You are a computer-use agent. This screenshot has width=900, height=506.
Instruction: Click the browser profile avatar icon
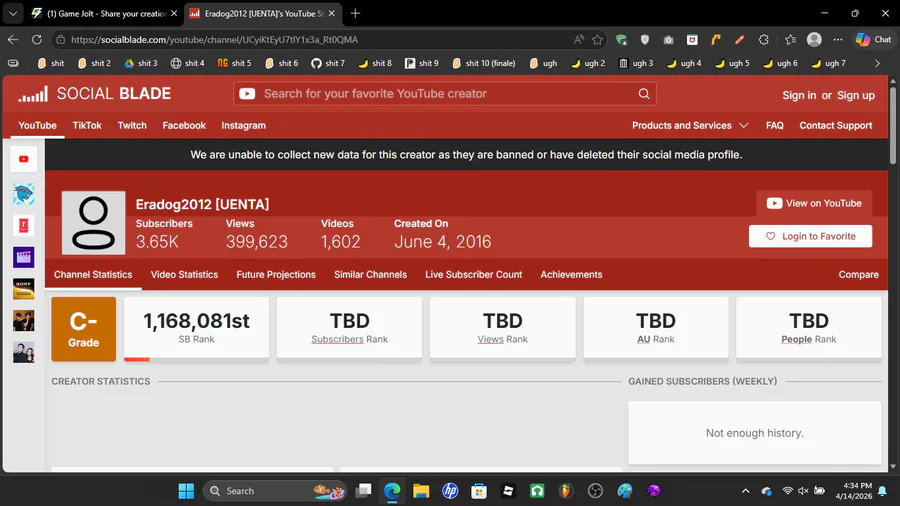pyautogui.click(x=814, y=40)
